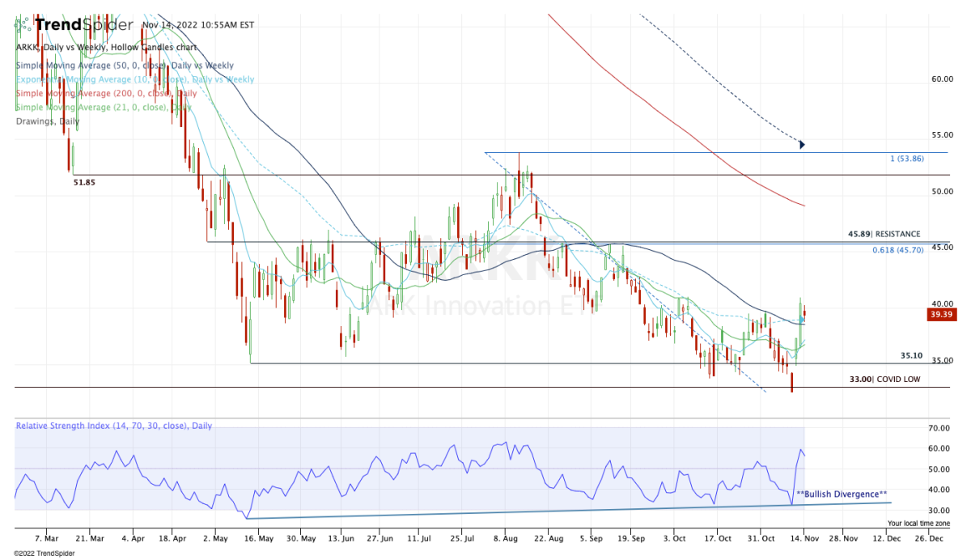This screenshot has height=560, width=971.
Task: Select the Simple Moving Average 21 legend
Action: click(x=103, y=107)
